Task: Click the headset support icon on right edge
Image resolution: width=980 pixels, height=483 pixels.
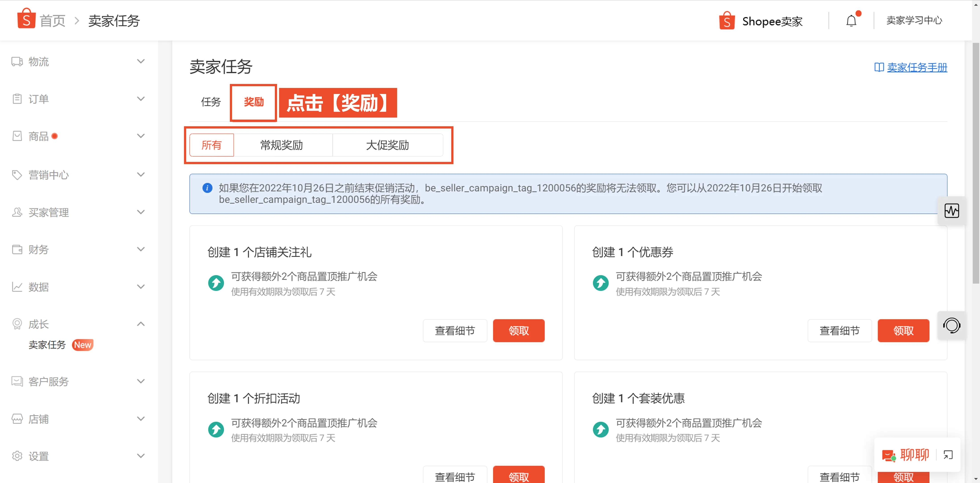Action: [x=952, y=326]
